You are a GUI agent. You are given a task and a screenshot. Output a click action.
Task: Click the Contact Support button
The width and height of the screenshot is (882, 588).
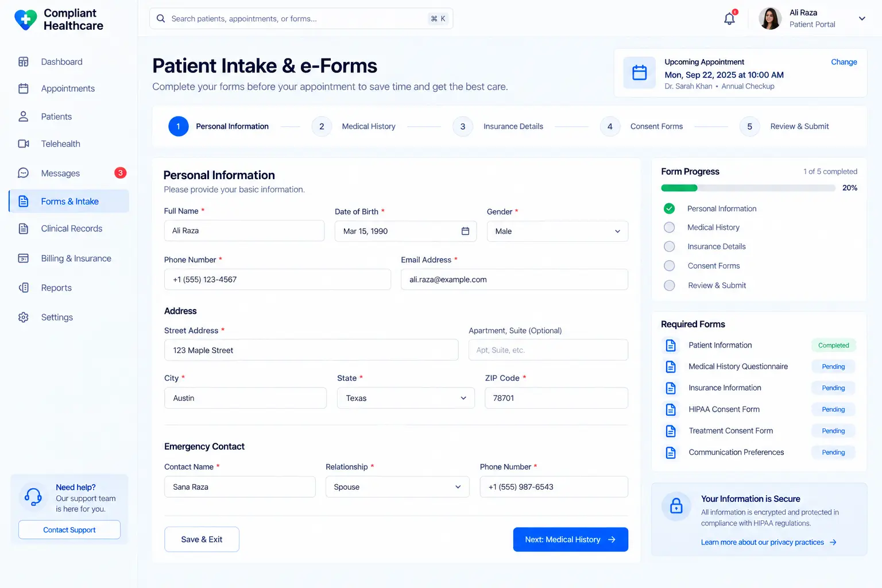69,529
